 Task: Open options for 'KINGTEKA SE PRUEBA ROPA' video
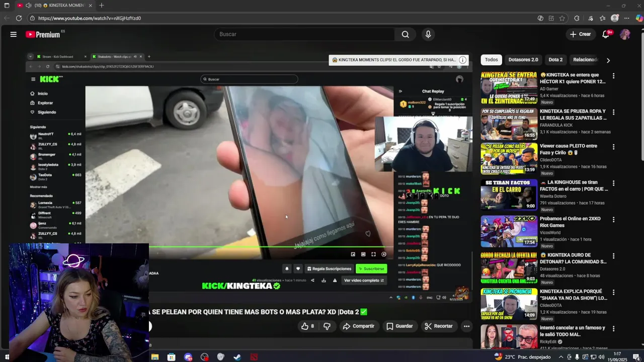[613, 112]
